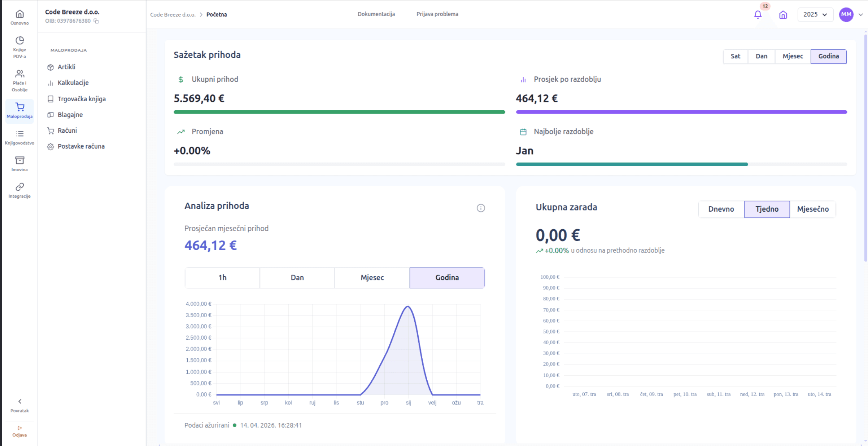This screenshot has height=446, width=868.
Task: Select Dan in Analiza prihoda
Action: (x=297, y=278)
